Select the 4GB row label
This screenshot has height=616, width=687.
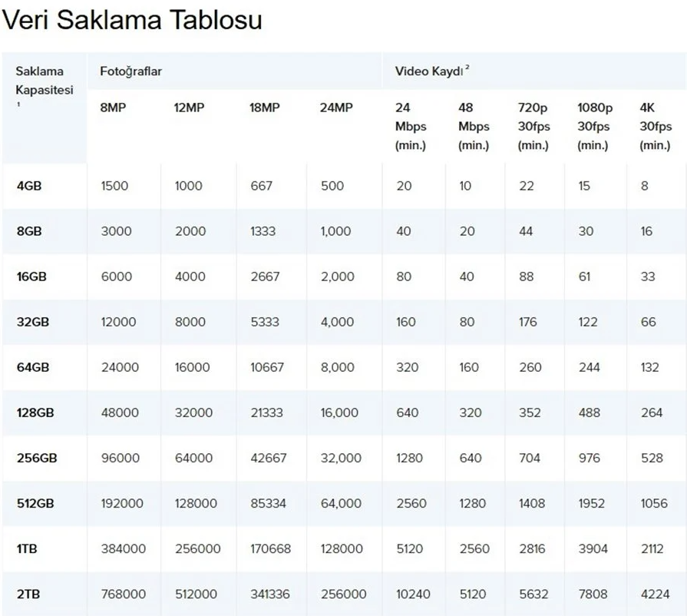tap(30, 186)
